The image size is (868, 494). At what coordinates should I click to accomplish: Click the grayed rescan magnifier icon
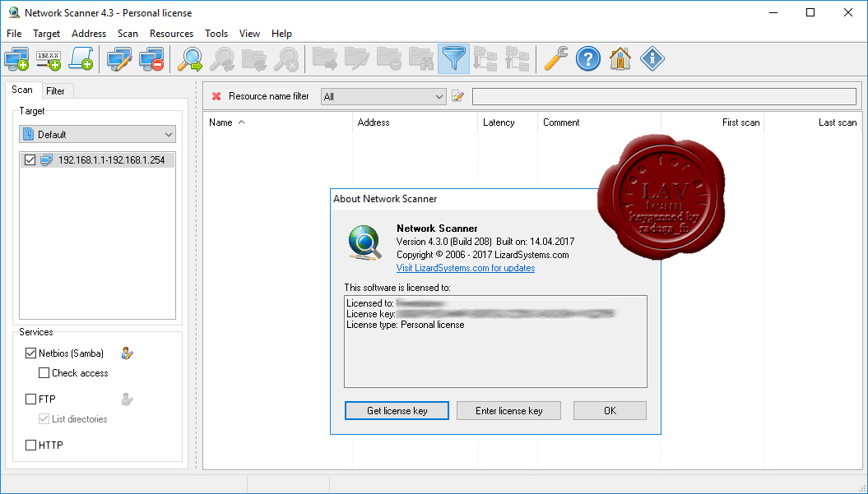tap(222, 58)
